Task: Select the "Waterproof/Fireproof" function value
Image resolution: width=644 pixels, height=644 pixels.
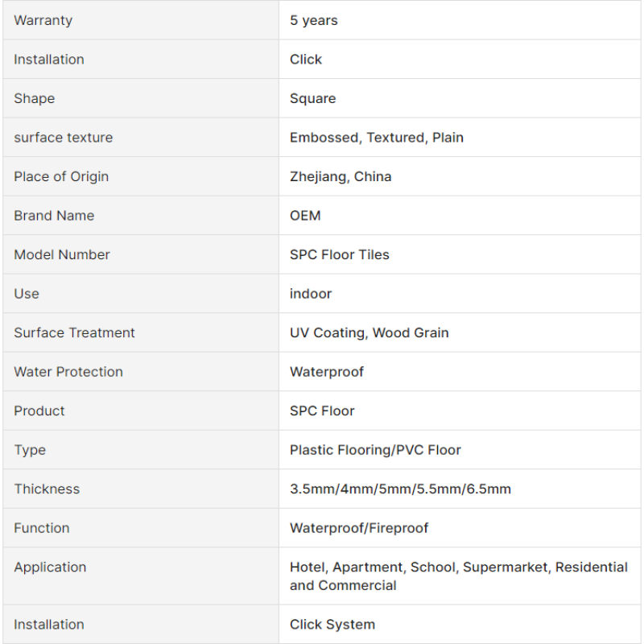Action: [x=359, y=528]
